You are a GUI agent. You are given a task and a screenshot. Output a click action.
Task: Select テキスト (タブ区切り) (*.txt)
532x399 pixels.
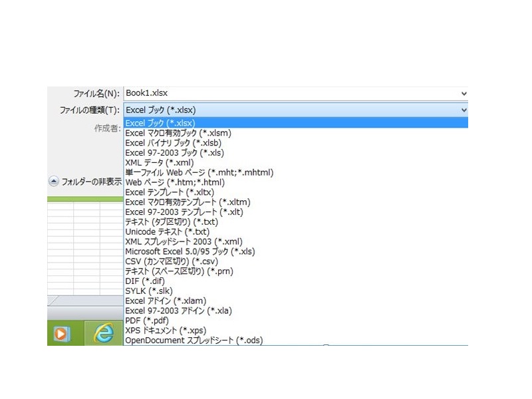172,222
